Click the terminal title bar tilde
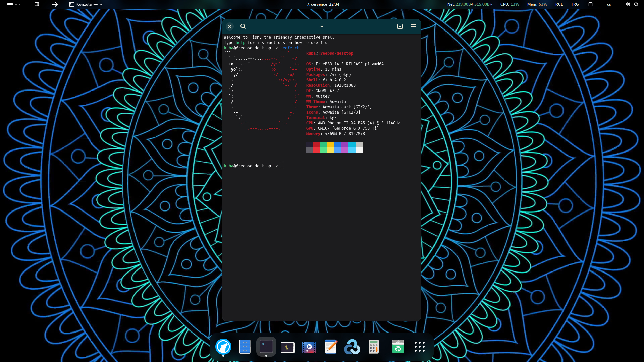The width and height of the screenshot is (644, 362). [322, 26]
